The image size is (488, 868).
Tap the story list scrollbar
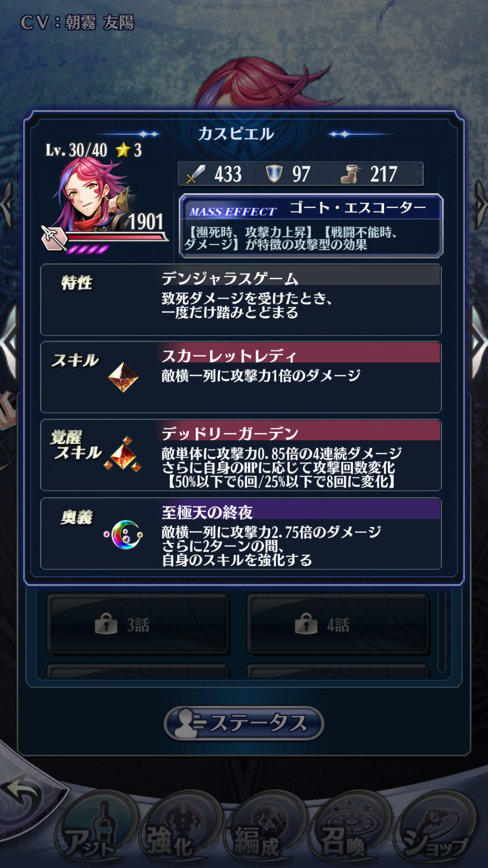442,633
